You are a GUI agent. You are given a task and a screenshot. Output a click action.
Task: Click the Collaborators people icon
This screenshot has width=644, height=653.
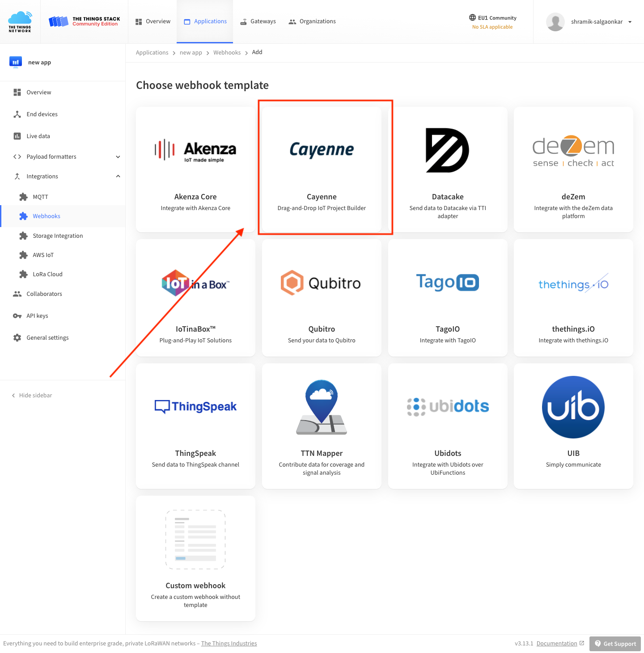point(17,294)
